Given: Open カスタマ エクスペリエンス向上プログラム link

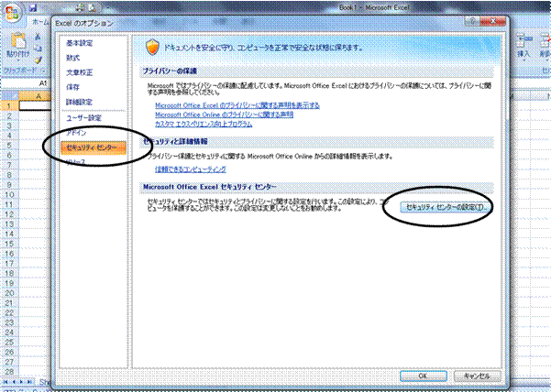Looking at the screenshot, I should (204, 124).
